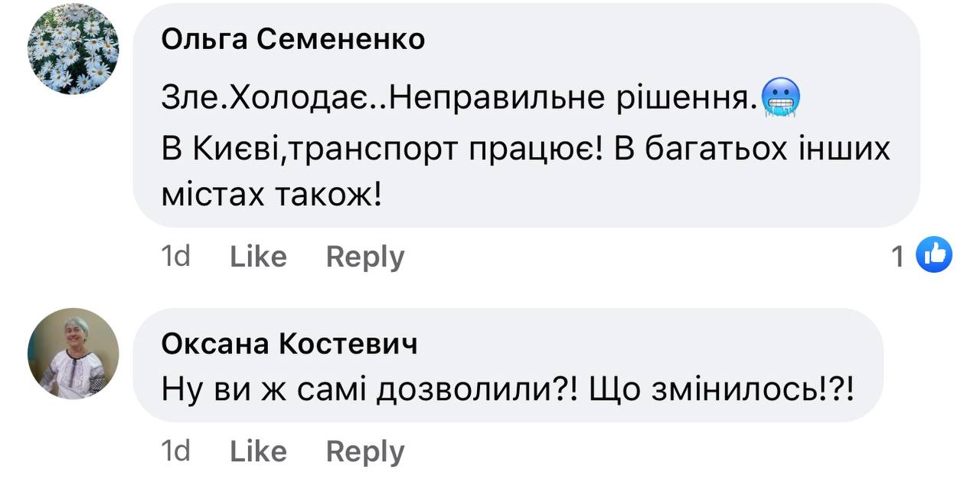Click the 1d timestamp under Ольга's comment
This screenshot has width=980, height=479.
[176, 256]
